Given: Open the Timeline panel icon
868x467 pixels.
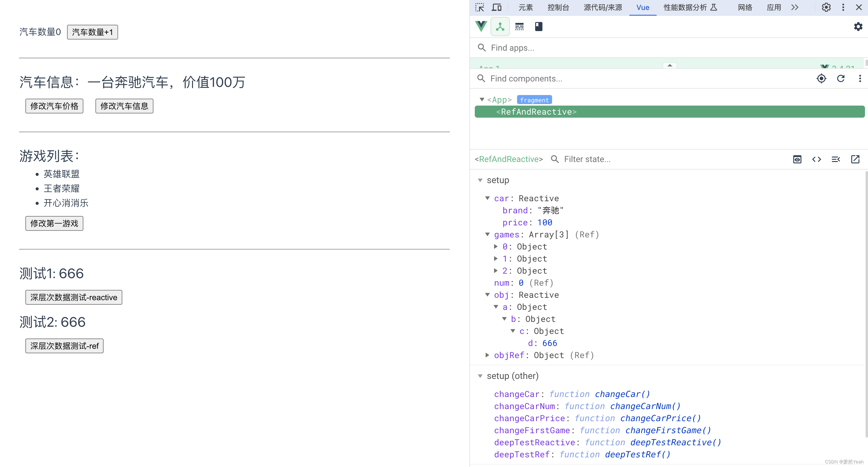Looking at the screenshot, I should [519, 27].
